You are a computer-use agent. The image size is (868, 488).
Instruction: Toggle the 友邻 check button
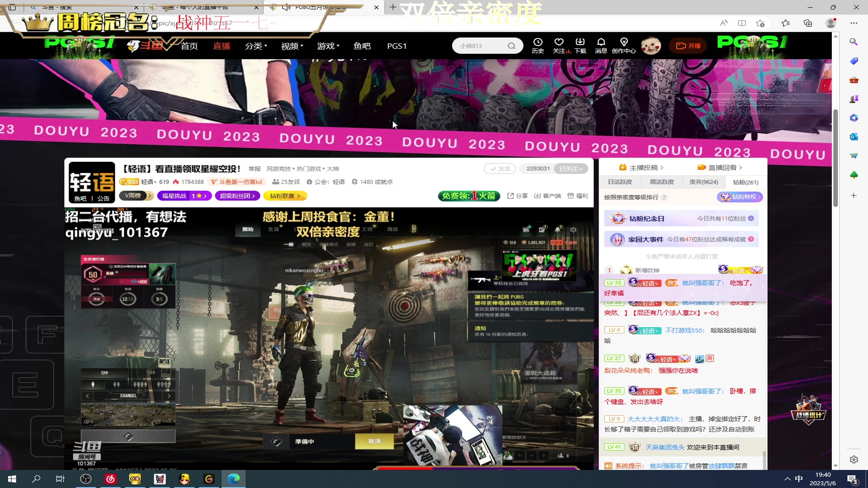(500, 169)
